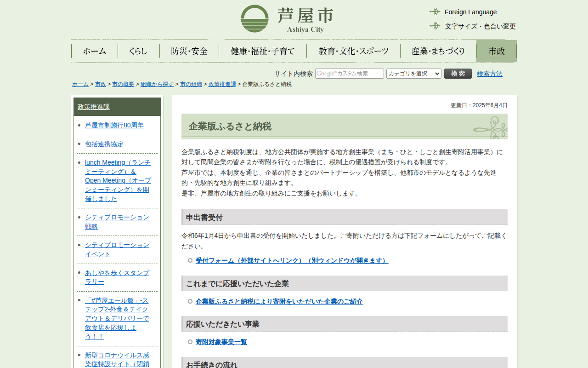
Task: Select the 産業・まちづくり menu
Action: 438,51
